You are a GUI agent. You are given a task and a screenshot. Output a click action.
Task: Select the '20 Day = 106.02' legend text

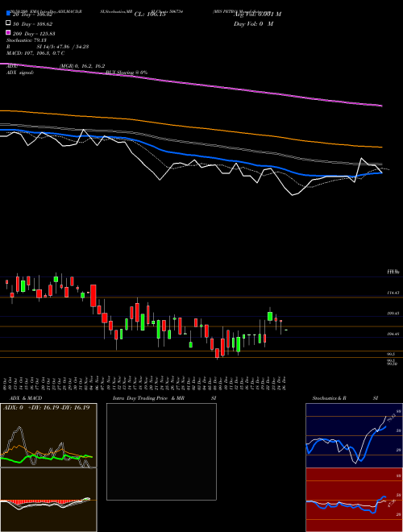[x=32, y=15]
